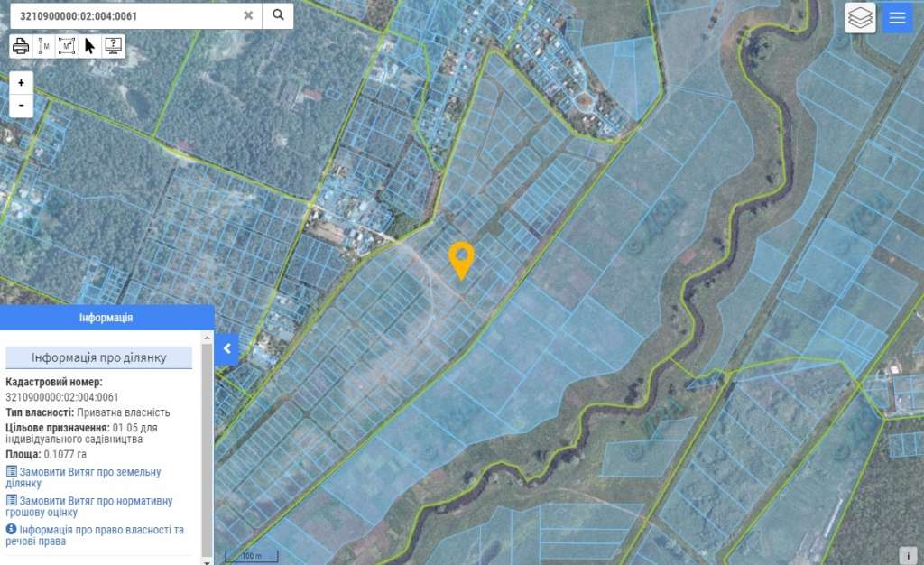Open the help monitor icon
Screen dimensions: 924x565
point(113,46)
